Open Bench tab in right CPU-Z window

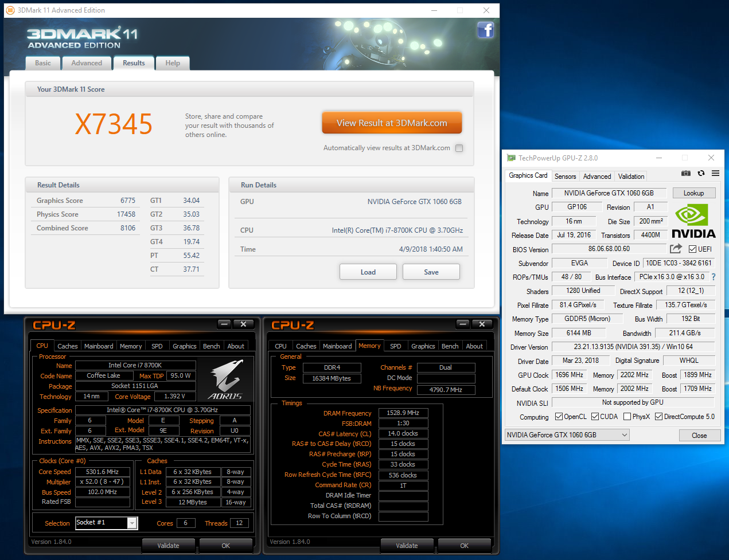[450, 346]
